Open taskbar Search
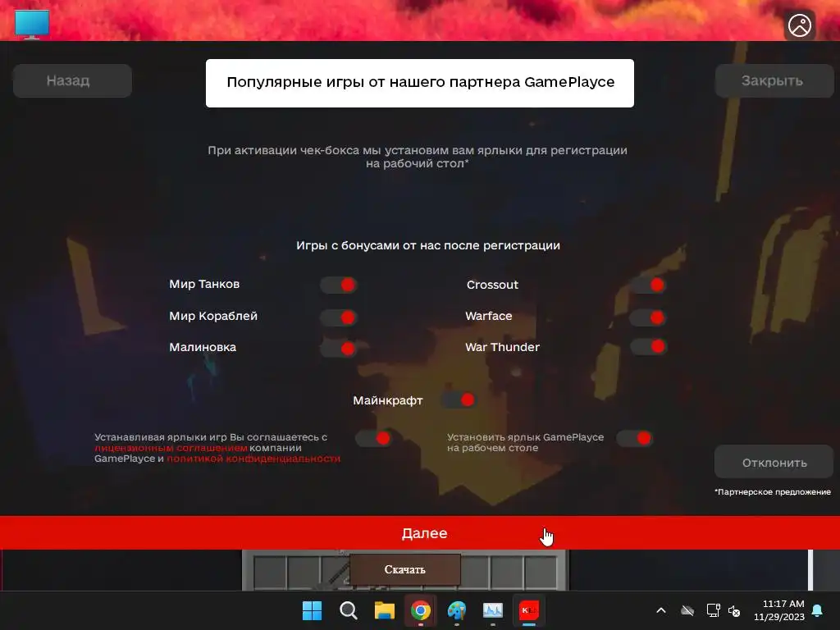 [x=348, y=610]
